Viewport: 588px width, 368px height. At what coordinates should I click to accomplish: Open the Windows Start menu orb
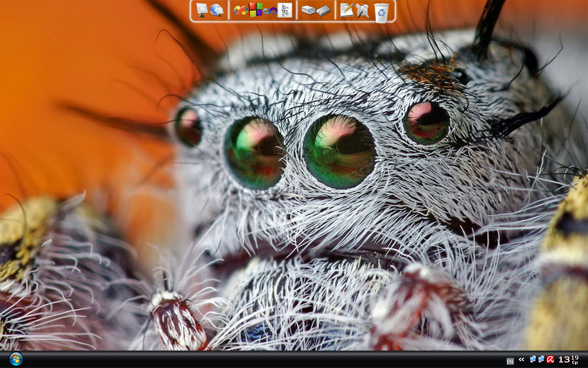(x=16, y=359)
